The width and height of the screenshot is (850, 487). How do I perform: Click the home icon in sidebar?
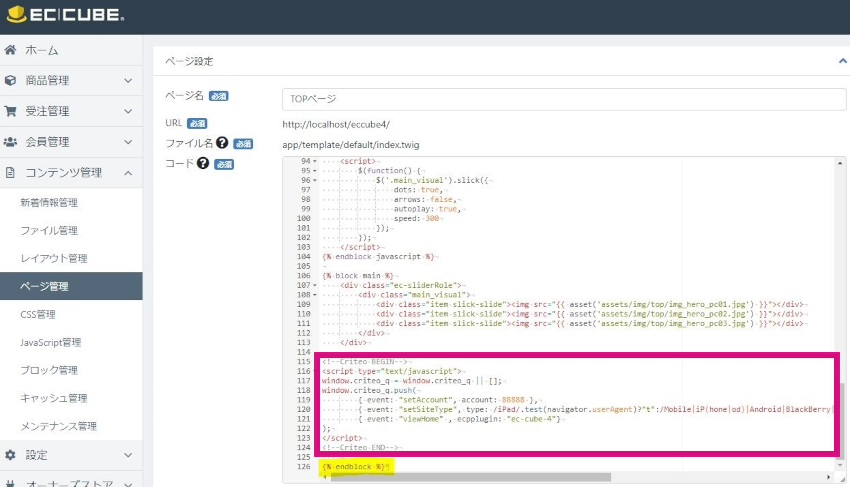pos(10,50)
